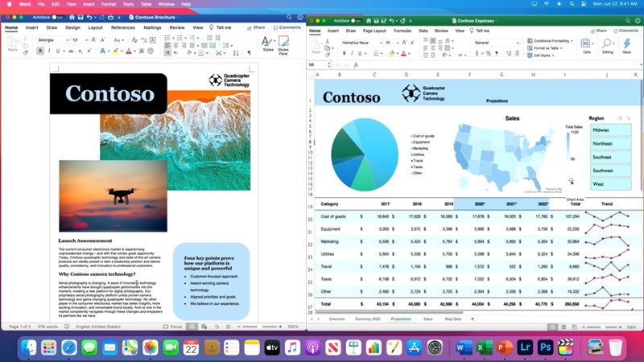Click the Excel Cut scissors icon
Screen dimensions: 644x362
328,41
